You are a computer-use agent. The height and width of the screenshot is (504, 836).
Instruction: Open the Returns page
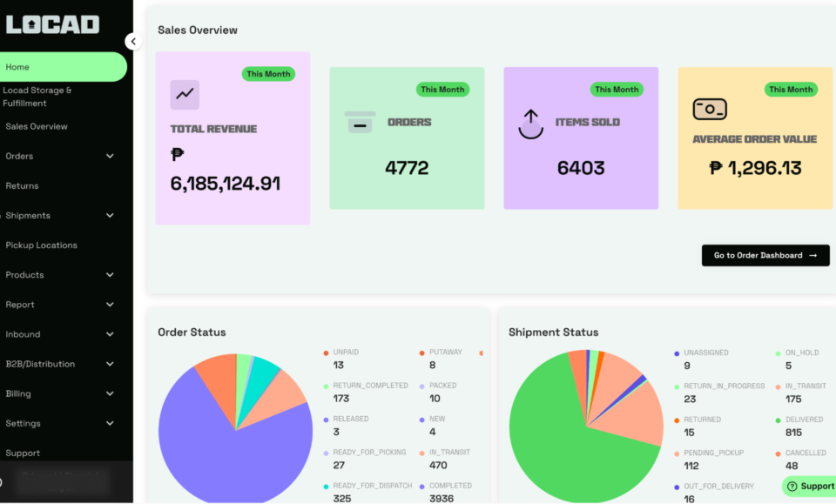pyautogui.click(x=23, y=186)
